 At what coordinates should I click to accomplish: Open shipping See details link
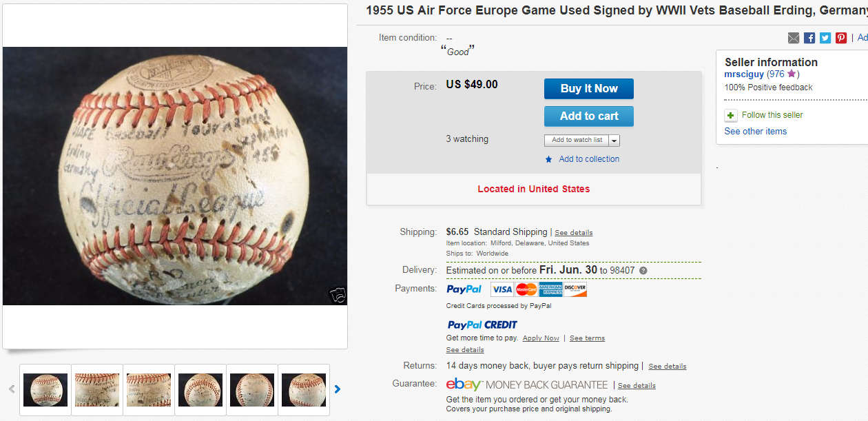(574, 233)
